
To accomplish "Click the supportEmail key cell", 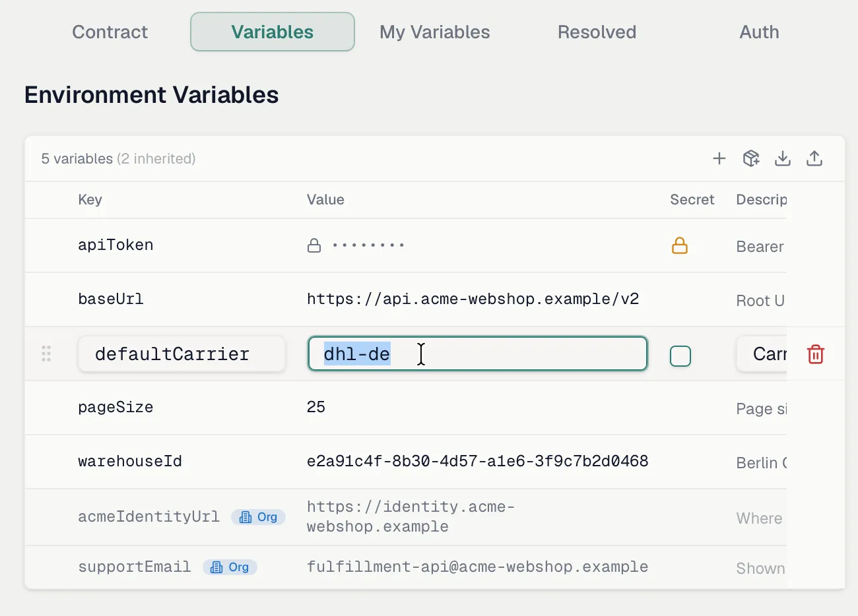I will (x=135, y=567).
